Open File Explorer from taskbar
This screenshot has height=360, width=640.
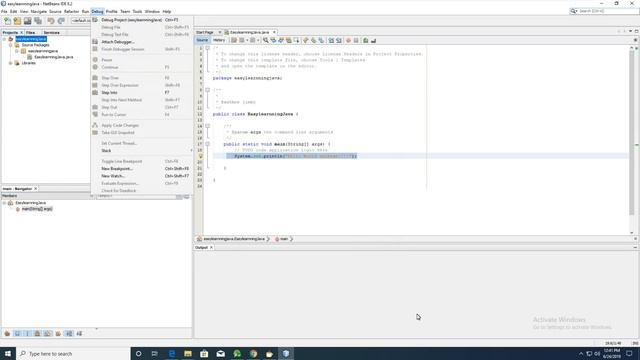pyautogui.click(x=188, y=353)
